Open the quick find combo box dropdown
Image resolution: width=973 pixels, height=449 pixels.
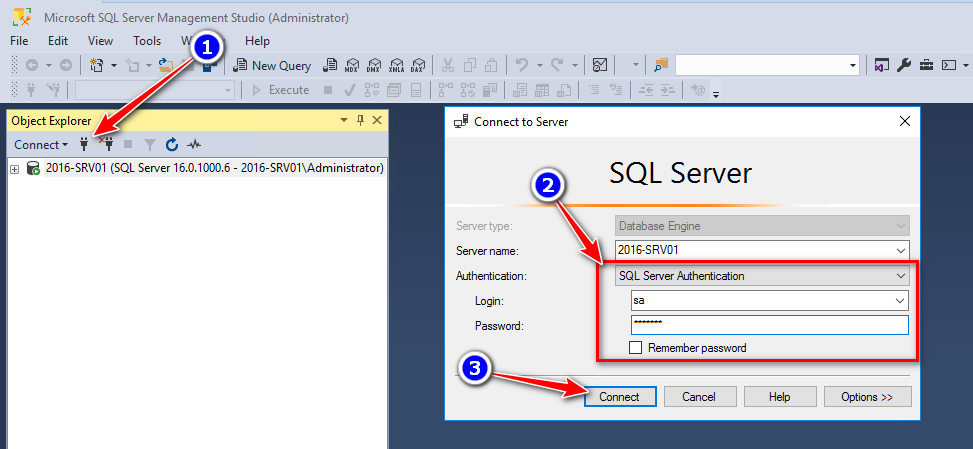point(853,64)
